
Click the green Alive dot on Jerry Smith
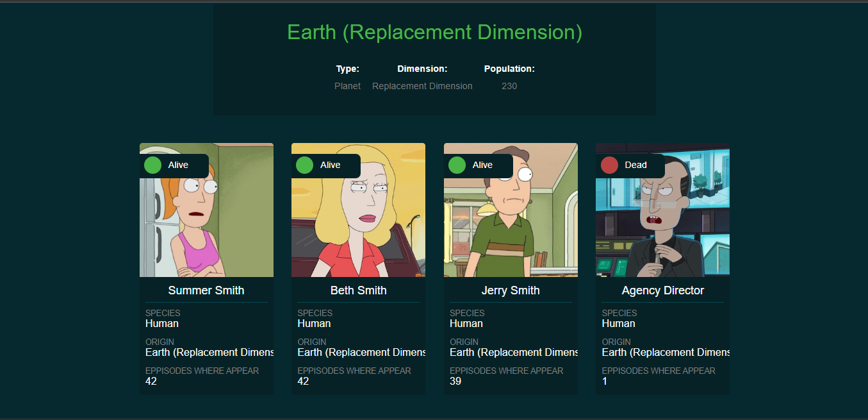pos(457,165)
